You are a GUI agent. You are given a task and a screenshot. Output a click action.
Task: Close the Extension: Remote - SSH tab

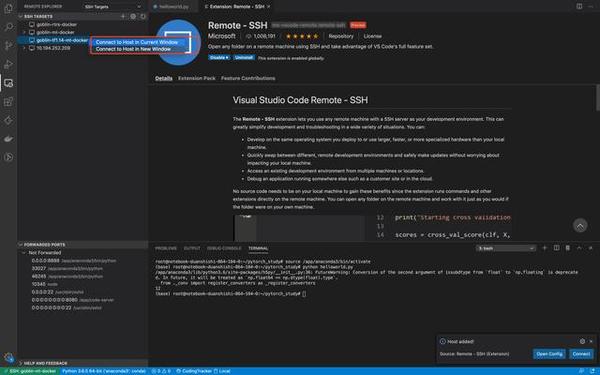(x=269, y=7)
